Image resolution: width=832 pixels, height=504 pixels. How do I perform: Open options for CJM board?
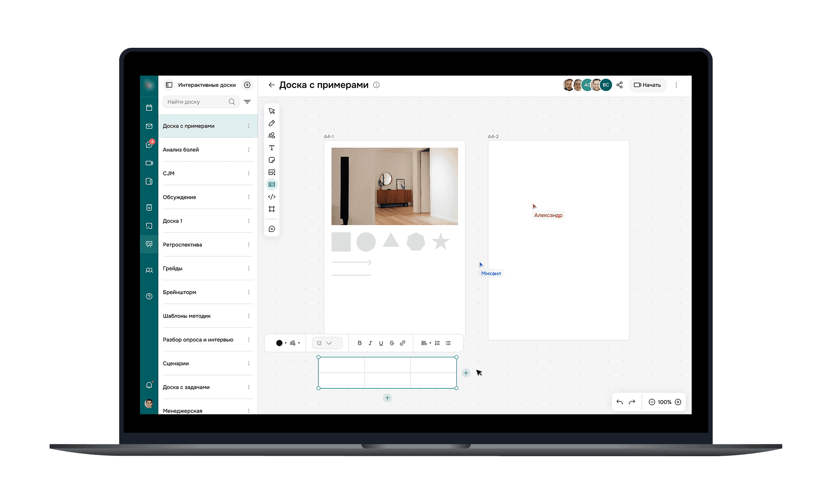click(249, 173)
